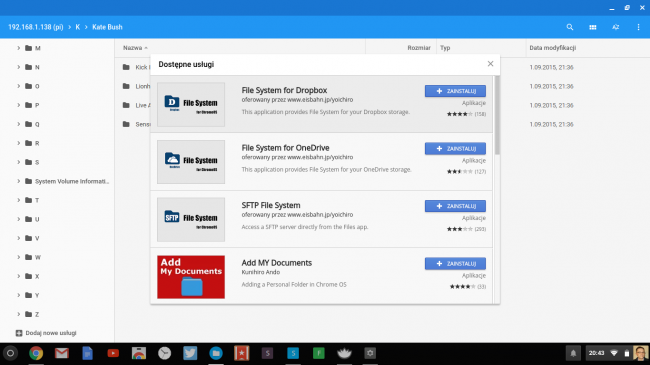Image resolution: width=650 pixels, height=365 pixels.
Task: Click the File System for Dropbox title
Action: [284, 90]
